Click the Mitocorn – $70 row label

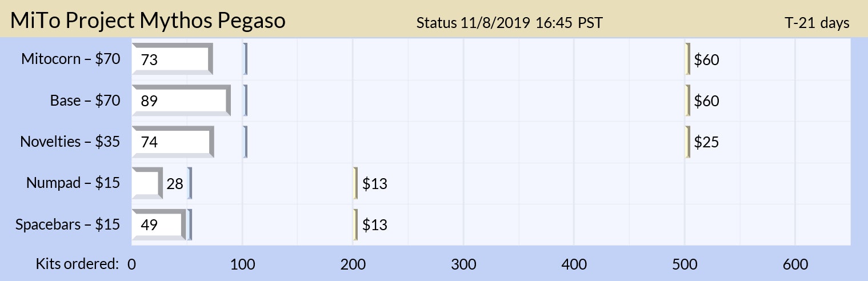71,59
